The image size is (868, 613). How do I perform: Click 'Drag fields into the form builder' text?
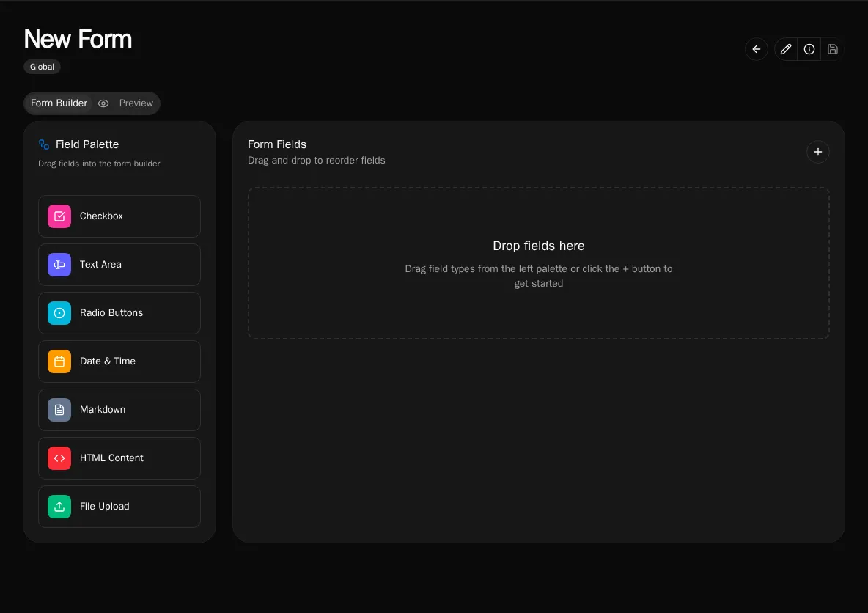click(99, 164)
